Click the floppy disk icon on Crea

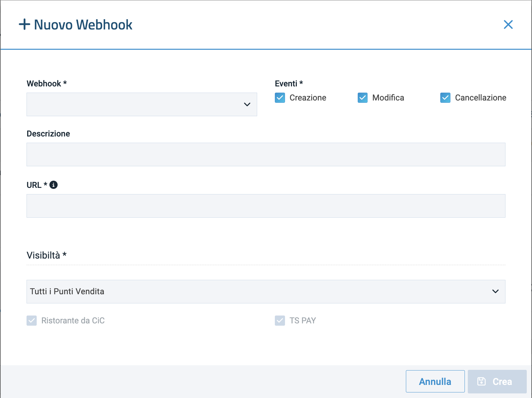click(x=481, y=381)
